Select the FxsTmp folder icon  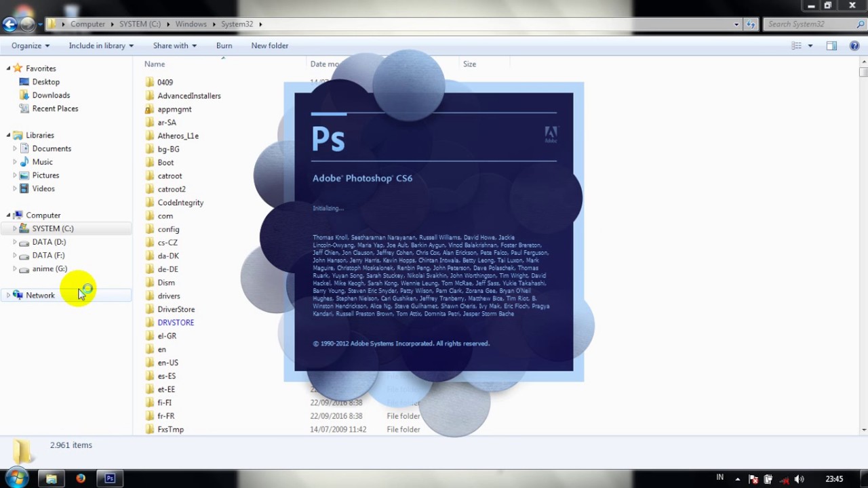[x=150, y=430]
